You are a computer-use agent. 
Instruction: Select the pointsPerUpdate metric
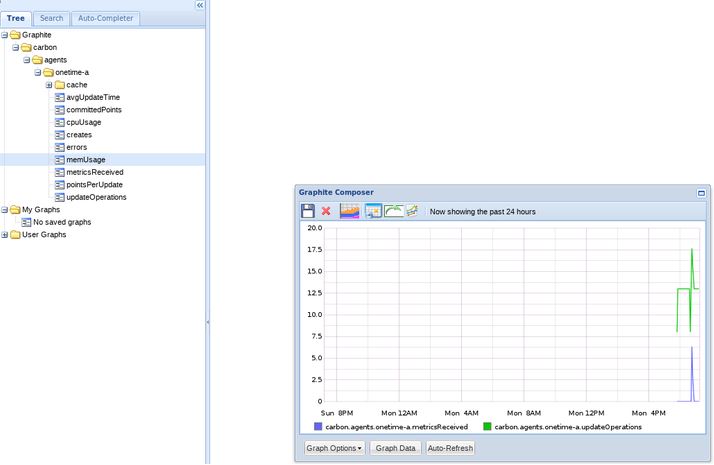(x=94, y=185)
